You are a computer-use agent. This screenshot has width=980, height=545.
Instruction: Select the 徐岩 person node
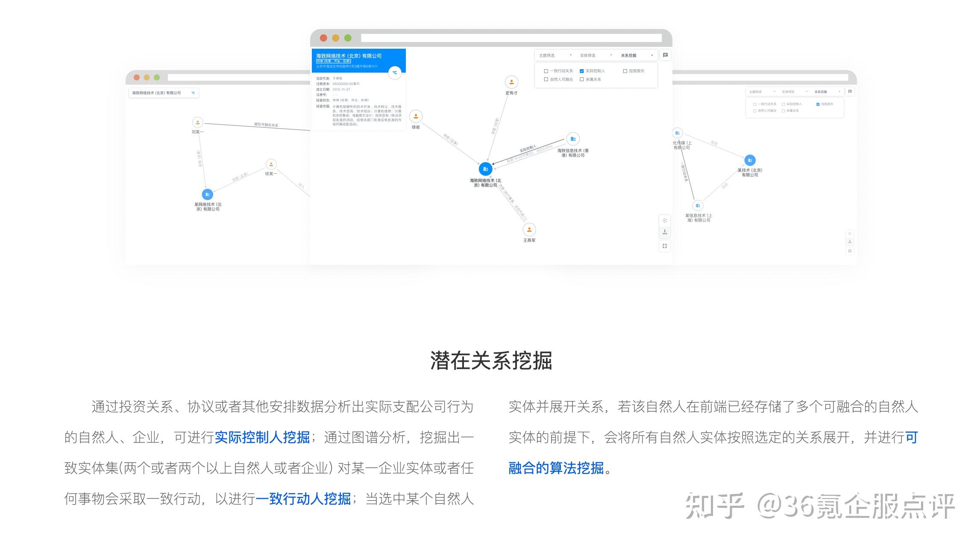click(x=416, y=116)
